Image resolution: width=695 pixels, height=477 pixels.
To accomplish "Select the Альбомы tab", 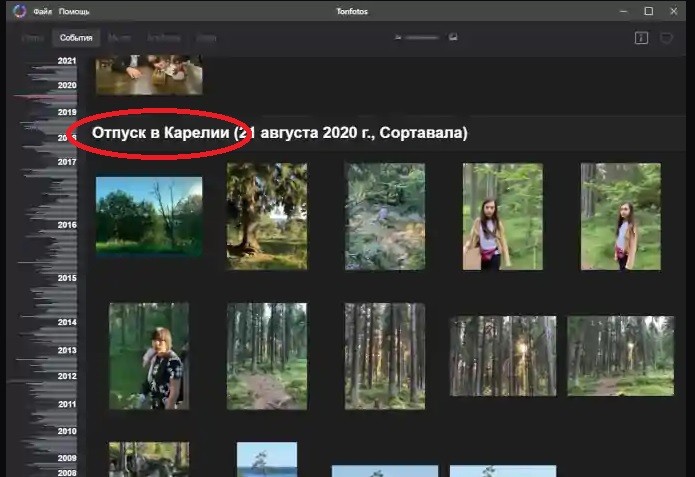I will pos(163,38).
